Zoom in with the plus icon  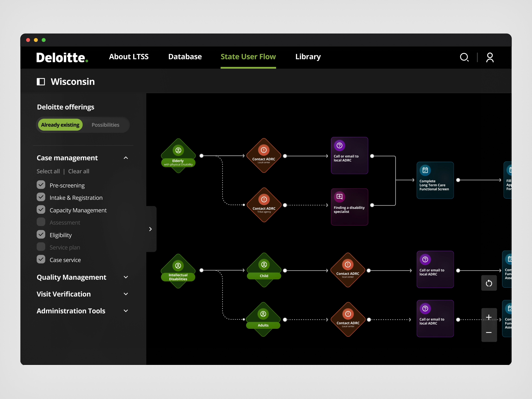pos(489,317)
